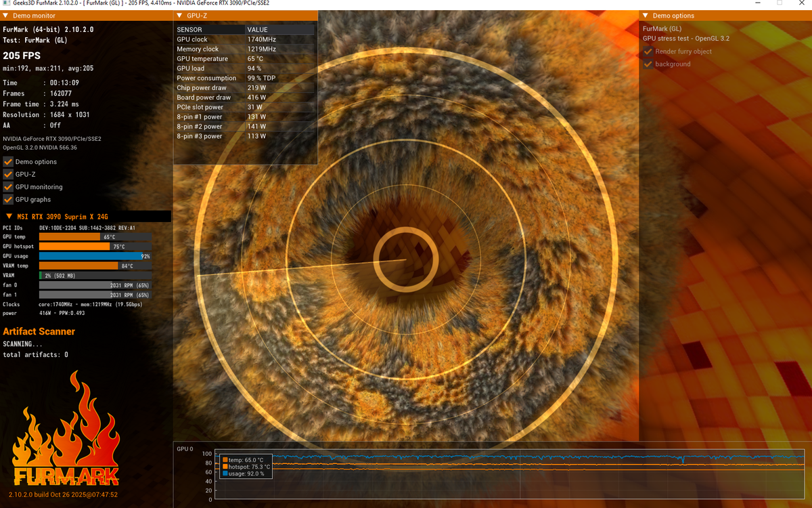Click the build version text under logo
Viewport: 812px width, 508px height.
(63, 495)
